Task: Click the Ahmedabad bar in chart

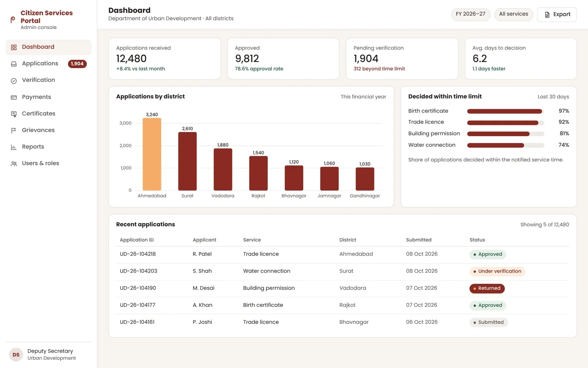Action: pyautogui.click(x=152, y=154)
